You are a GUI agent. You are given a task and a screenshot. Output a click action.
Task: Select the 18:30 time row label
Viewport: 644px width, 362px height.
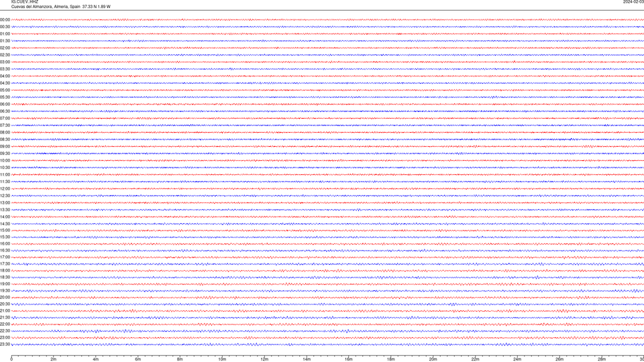click(x=5, y=278)
